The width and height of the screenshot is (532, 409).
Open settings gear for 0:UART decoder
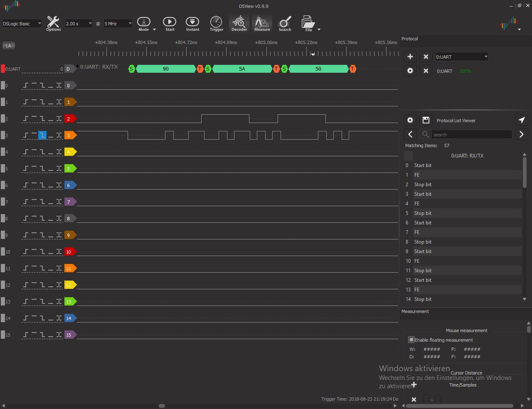pyautogui.click(x=410, y=71)
